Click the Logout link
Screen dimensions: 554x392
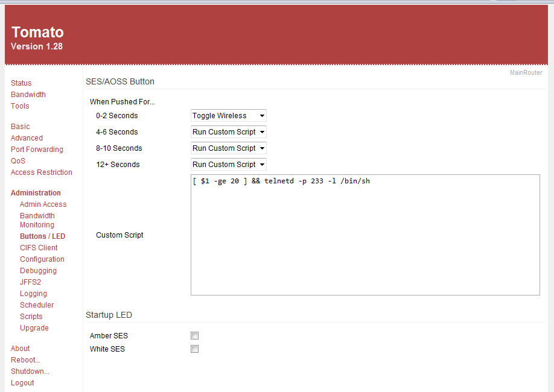[x=22, y=383]
